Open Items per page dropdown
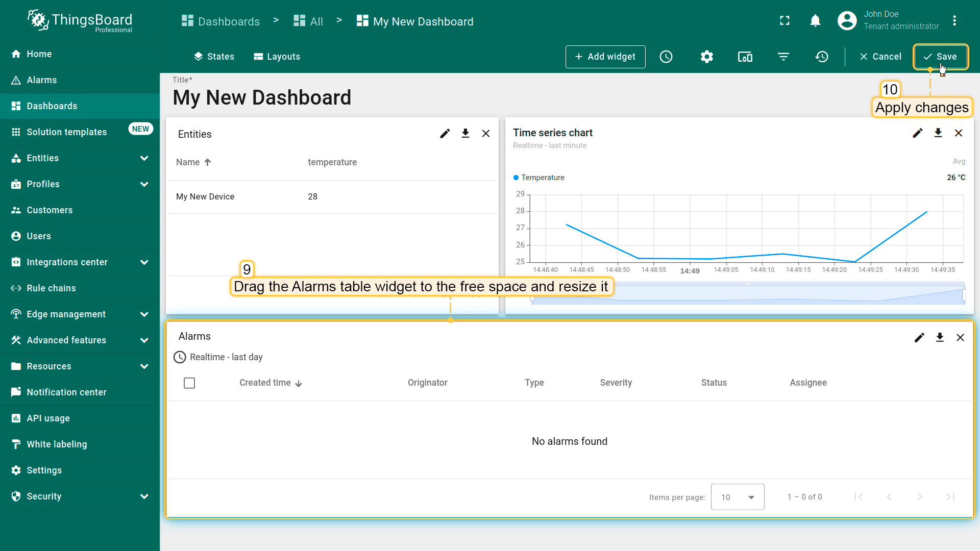Screen dimensions: 980x551 pos(738,497)
